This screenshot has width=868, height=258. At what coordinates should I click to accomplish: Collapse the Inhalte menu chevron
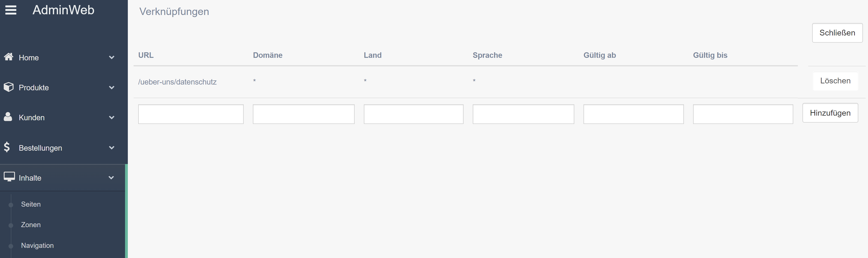point(111,178)
